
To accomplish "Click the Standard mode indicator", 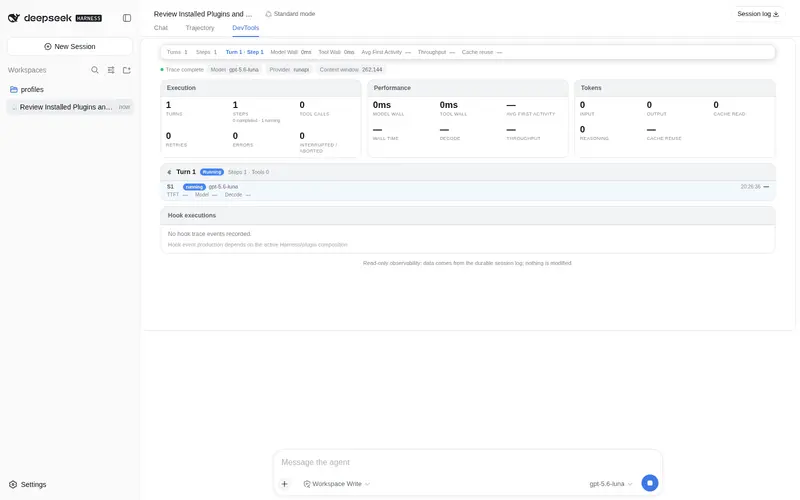I will point(290,14).
